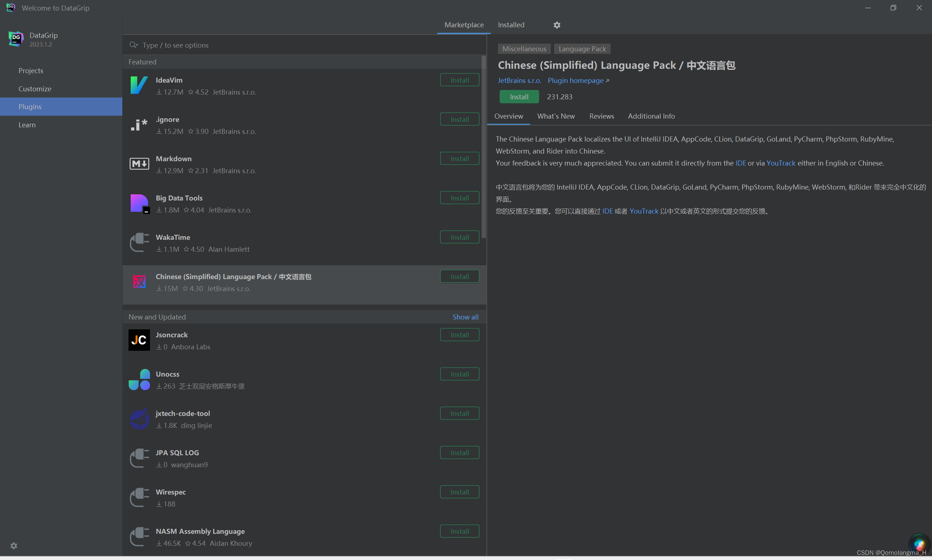Click the Jsoncrack JC icon

139,340
